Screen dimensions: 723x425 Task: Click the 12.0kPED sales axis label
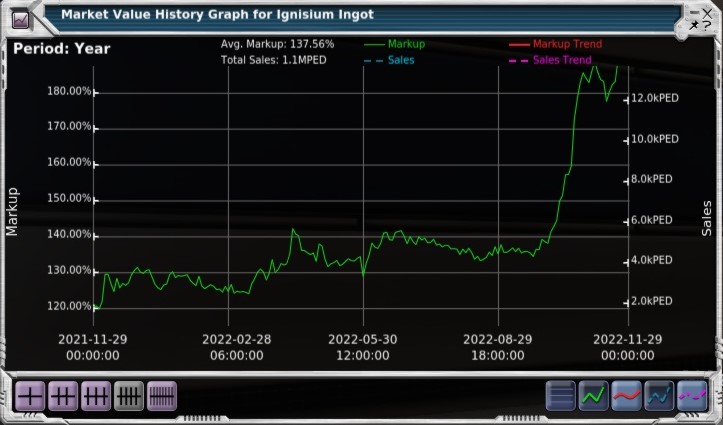tap(655, 98)
